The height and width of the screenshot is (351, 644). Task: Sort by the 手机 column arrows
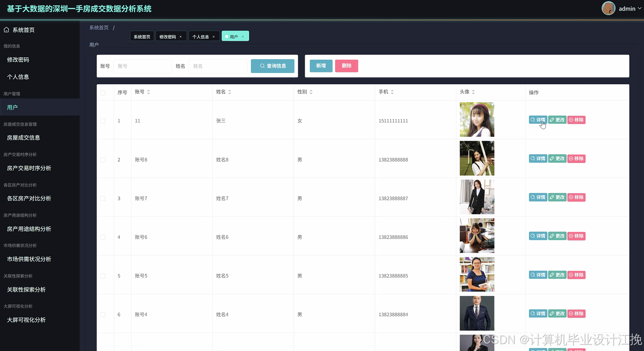[392, 92]
